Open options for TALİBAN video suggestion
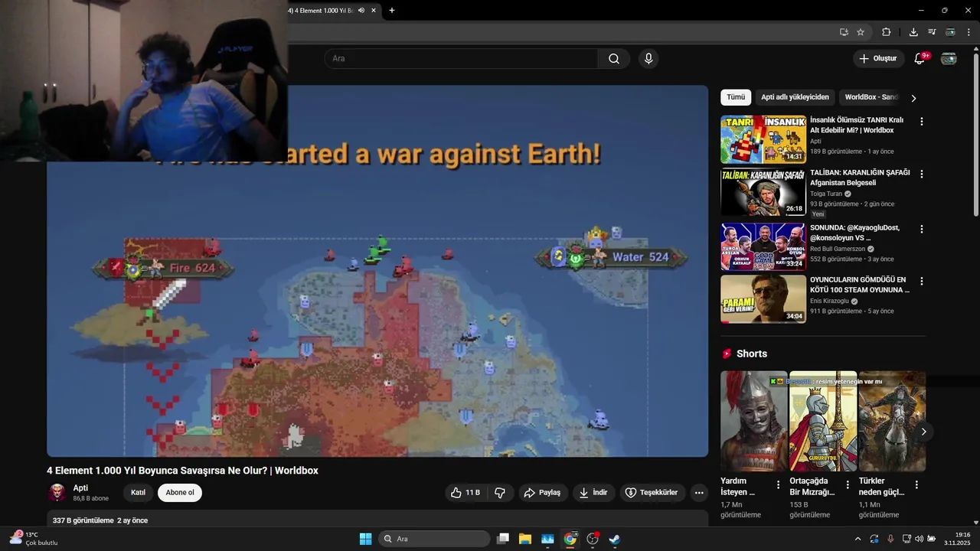 click(x=921, y=174)
